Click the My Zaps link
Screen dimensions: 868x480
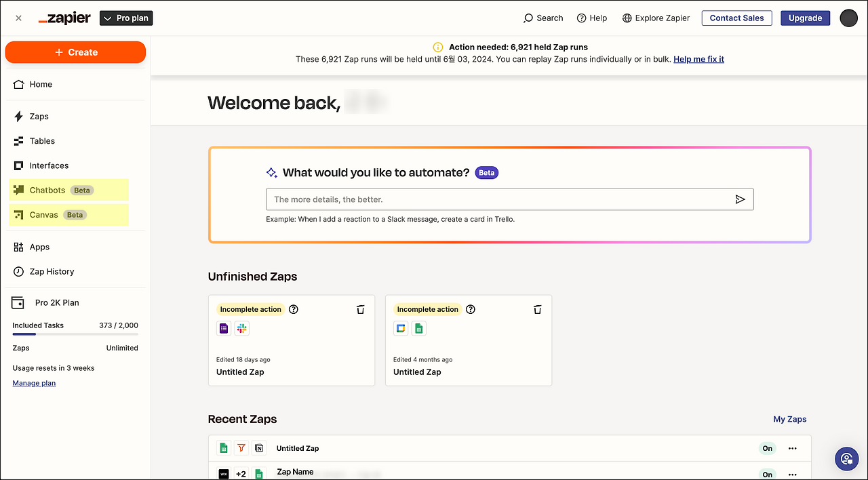coord(790,419)
